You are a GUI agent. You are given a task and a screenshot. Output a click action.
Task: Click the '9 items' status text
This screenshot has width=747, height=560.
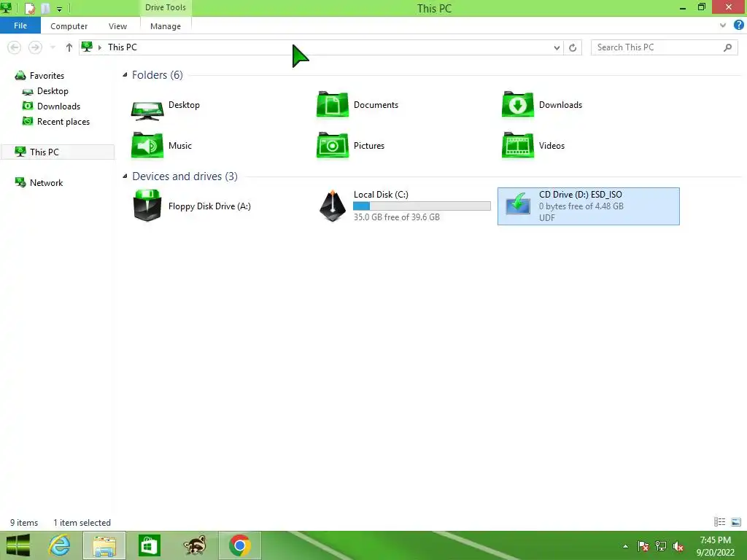[24, 522]
